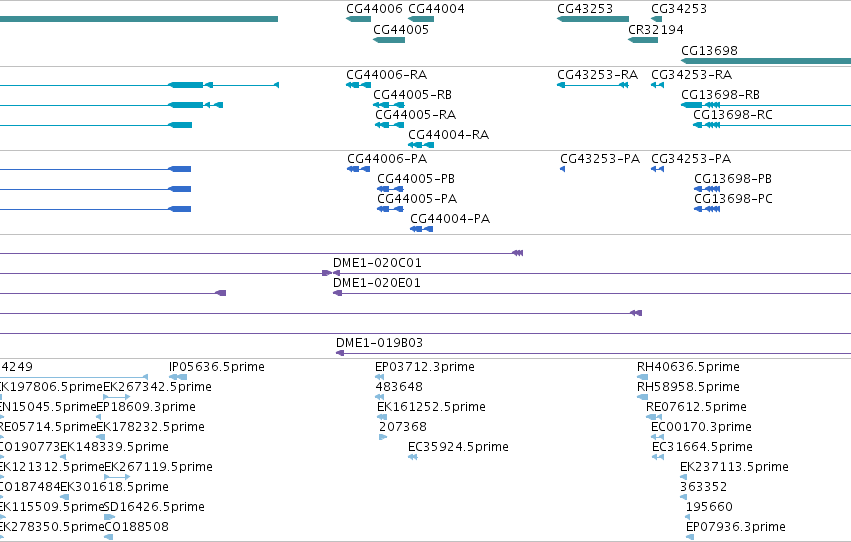
Task: Click the CR32194 gene span bar
Action: (643, 40)
